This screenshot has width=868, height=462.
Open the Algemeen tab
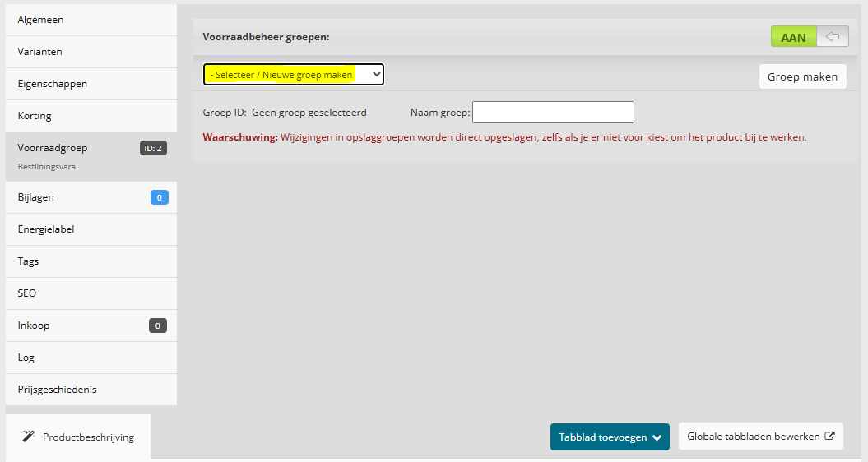point(91,20)
